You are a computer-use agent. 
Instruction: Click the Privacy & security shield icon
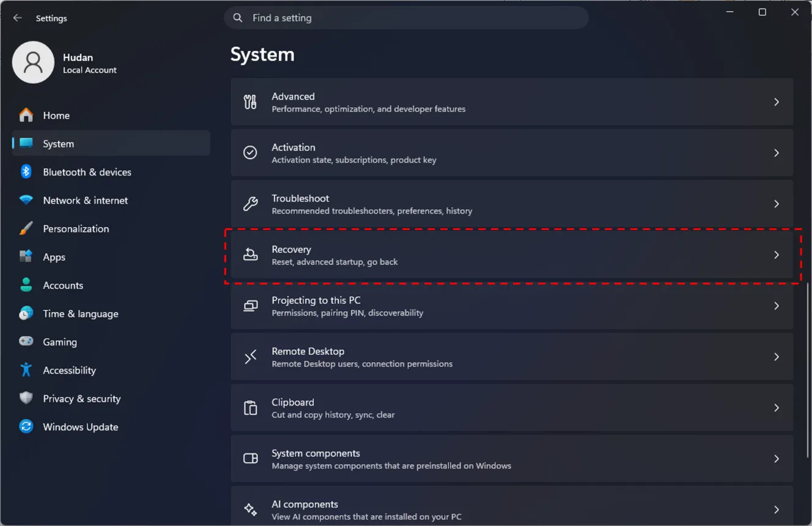coord(26,398)
